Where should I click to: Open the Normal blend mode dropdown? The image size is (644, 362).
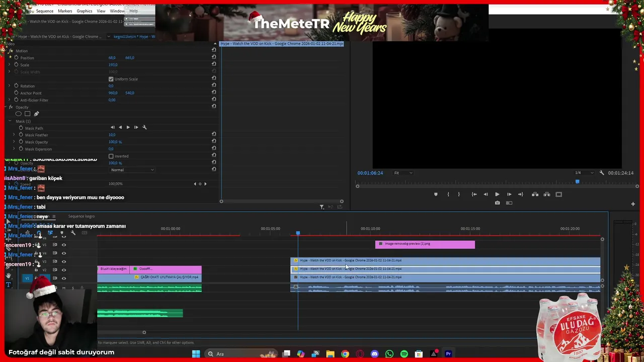132,170
